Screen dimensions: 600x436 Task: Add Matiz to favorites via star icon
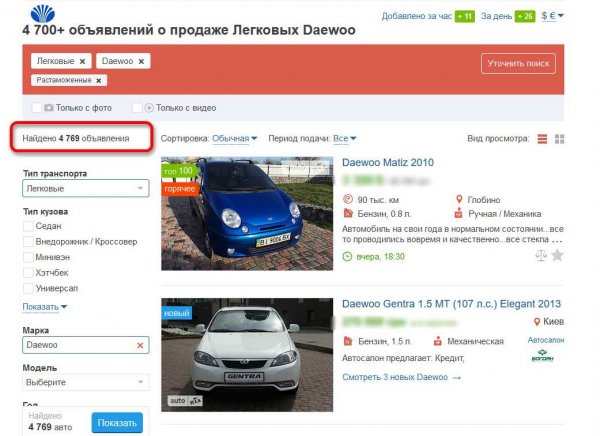(558, 255)
